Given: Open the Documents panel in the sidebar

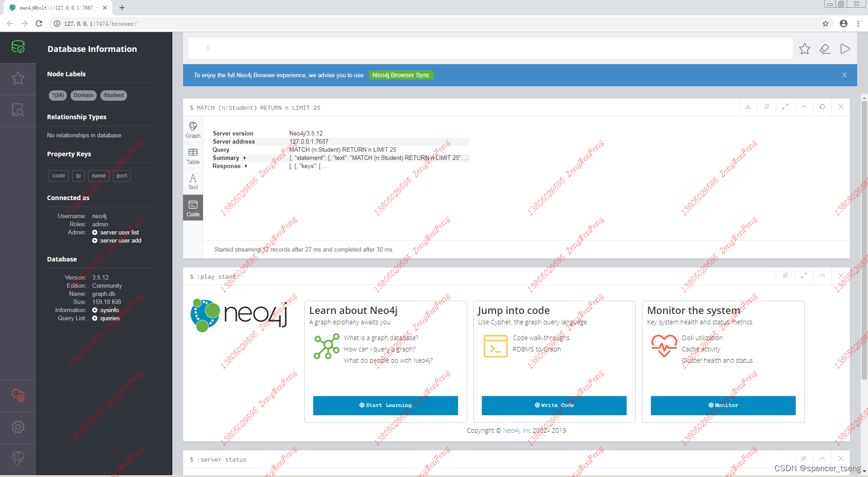Looking at the screenshot, I should (18, 110).
